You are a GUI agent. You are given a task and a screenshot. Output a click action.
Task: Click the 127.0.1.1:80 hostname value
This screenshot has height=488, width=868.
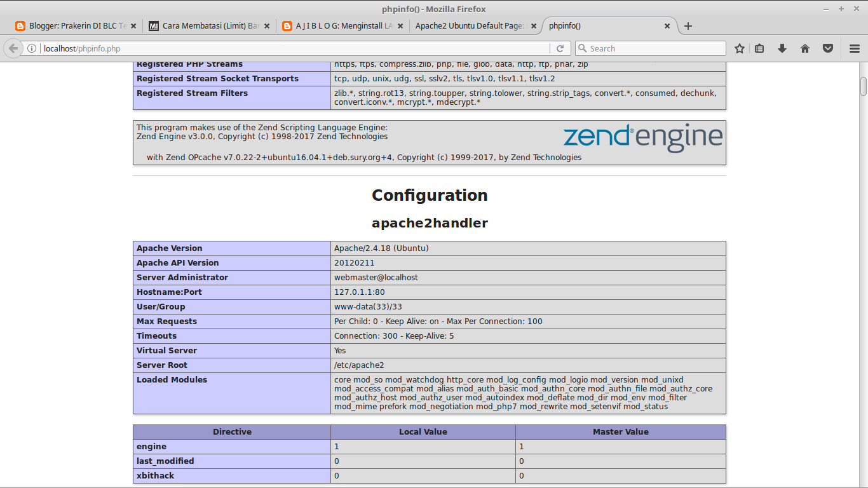[x=360, y=292]
